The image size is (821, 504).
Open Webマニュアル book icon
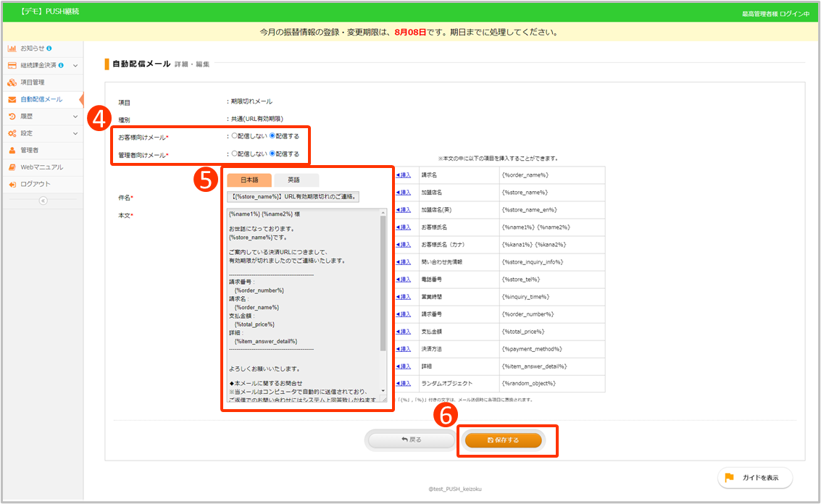coord(12,167)
